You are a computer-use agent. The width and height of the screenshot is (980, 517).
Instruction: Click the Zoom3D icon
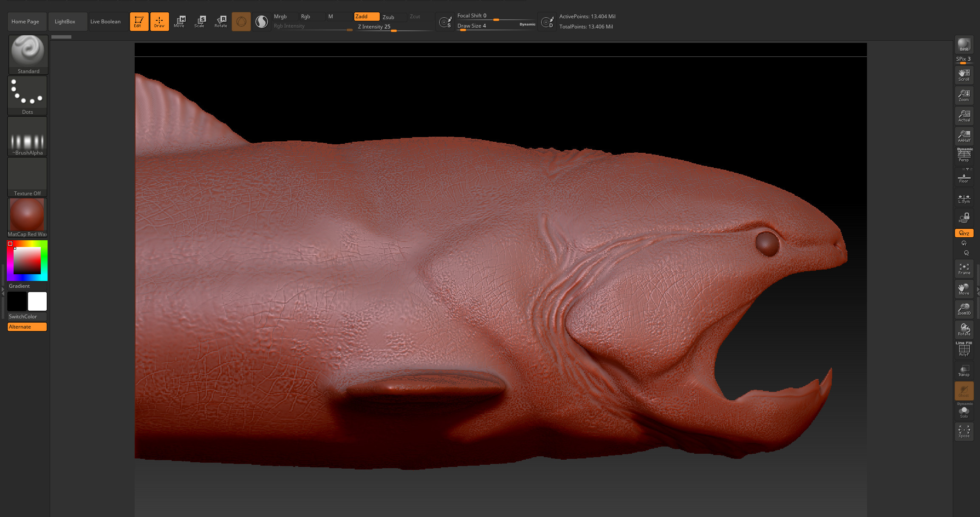(964, 309)
